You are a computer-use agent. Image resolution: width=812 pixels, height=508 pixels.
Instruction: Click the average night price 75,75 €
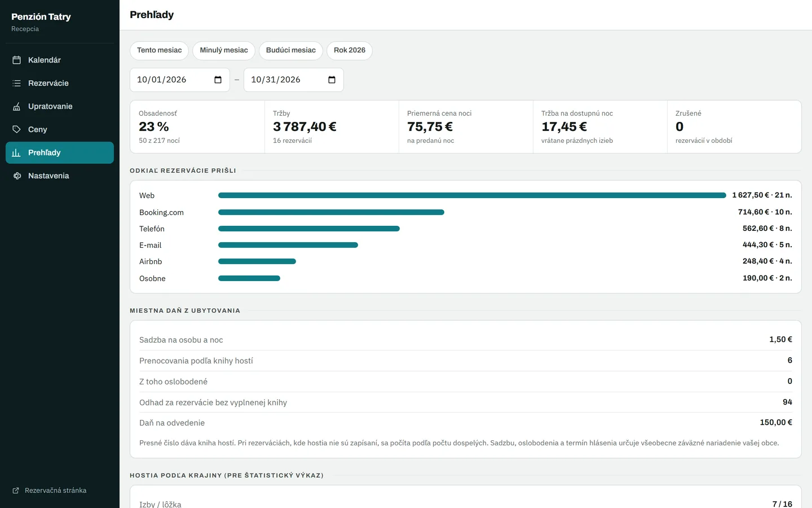click(x=430, y=127)
